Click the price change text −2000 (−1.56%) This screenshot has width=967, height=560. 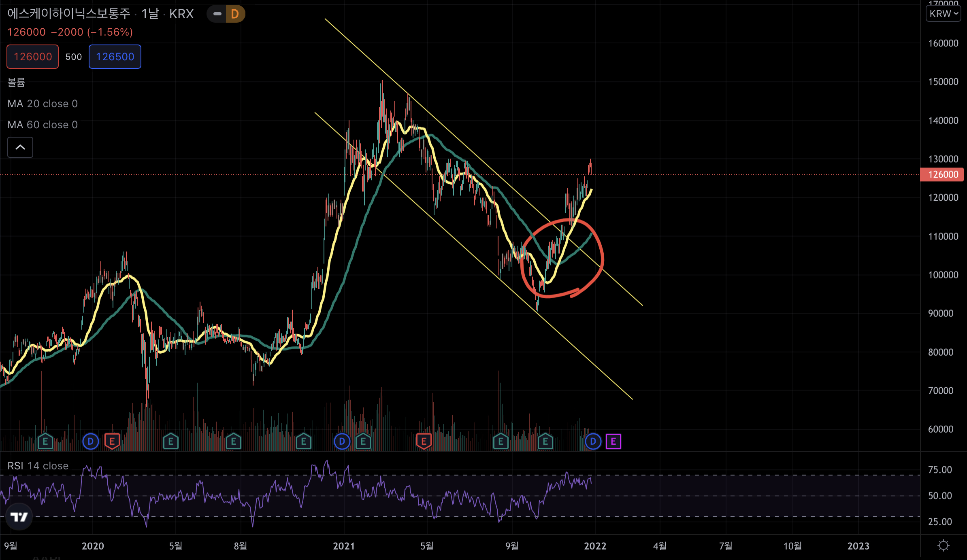[x=92, y=32]
